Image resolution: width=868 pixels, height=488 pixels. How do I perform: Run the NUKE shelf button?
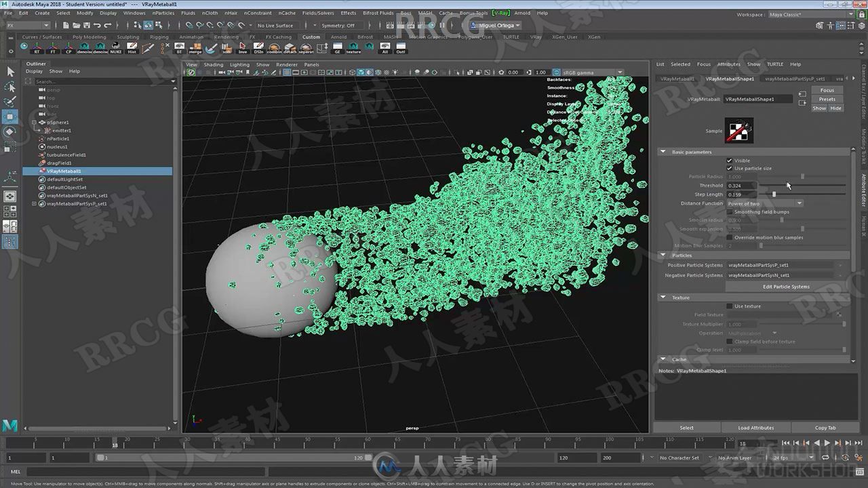116,48
